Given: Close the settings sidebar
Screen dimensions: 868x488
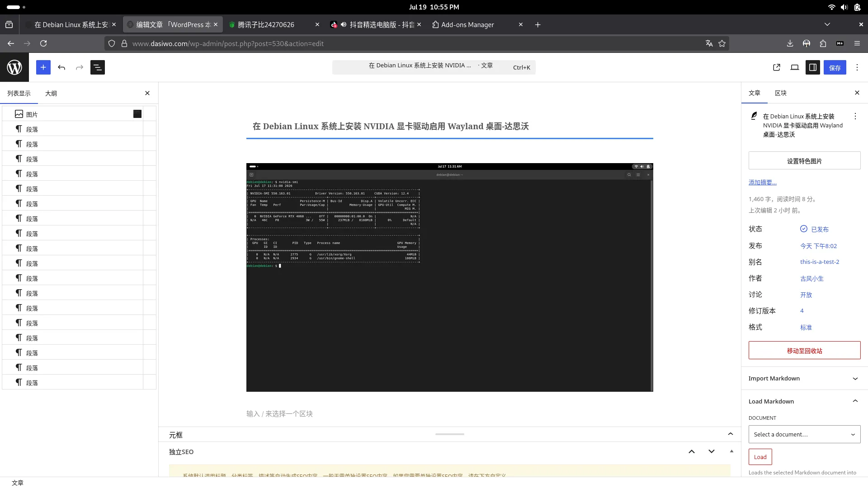Looking at the screenshot, I should pos(857,93).
